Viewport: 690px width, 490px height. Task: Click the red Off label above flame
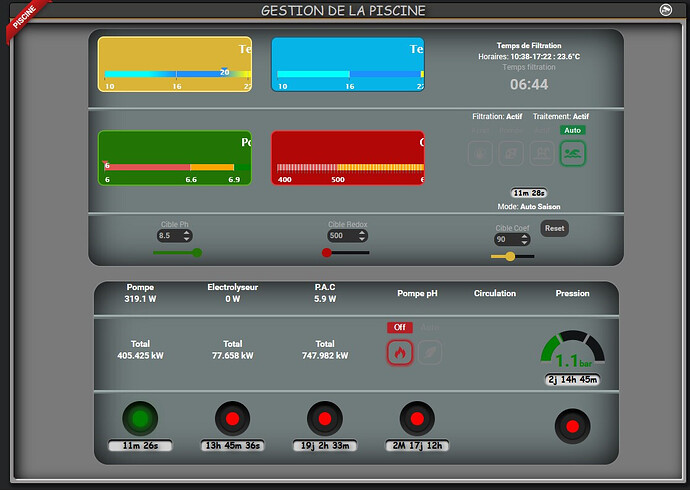tap(400, 327)
